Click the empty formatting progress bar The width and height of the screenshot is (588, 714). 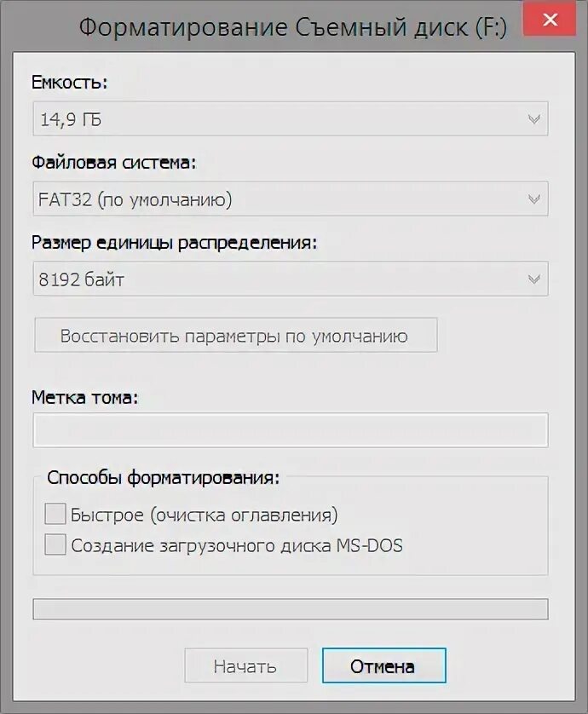[291, 609]
